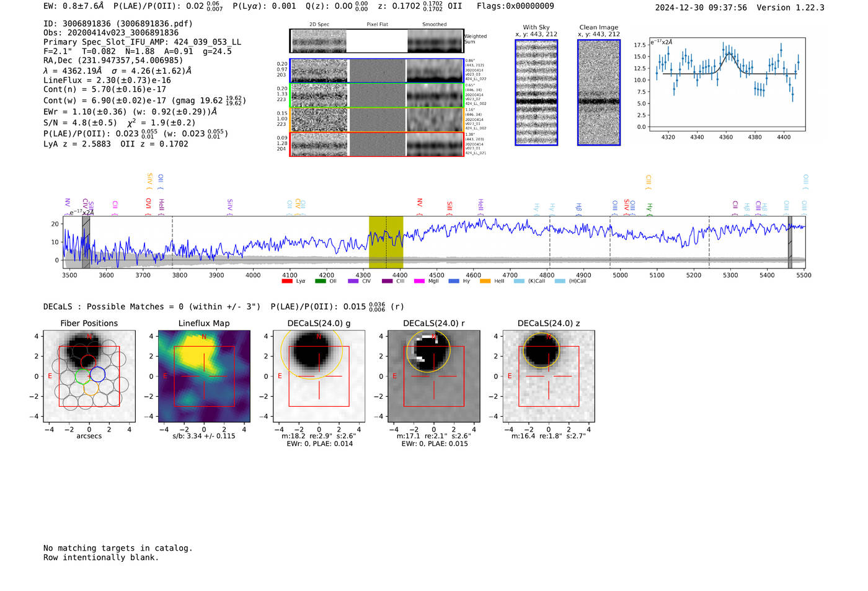
Task: Click the Version 1.22.3 label
Action: point(791,7)
